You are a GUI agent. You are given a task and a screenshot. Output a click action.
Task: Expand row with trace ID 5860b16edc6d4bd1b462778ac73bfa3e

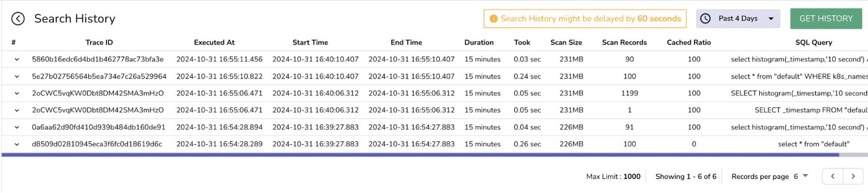[17, 60]
